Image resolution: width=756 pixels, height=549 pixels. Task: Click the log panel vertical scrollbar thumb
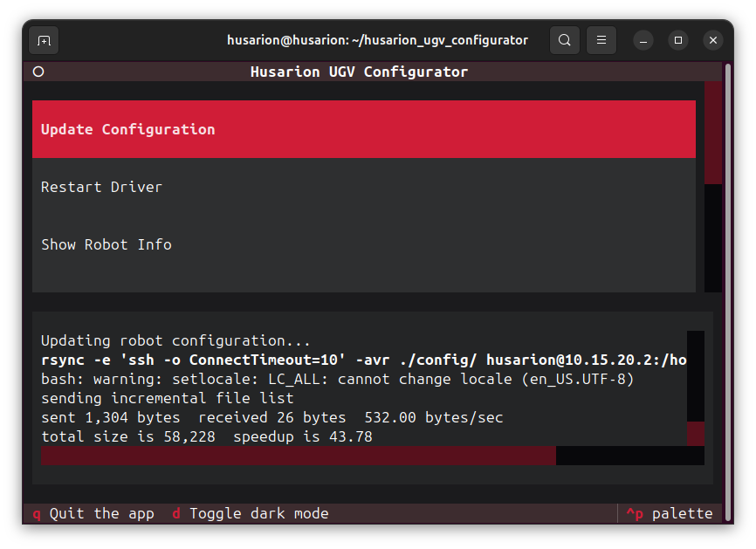point(695,433)
